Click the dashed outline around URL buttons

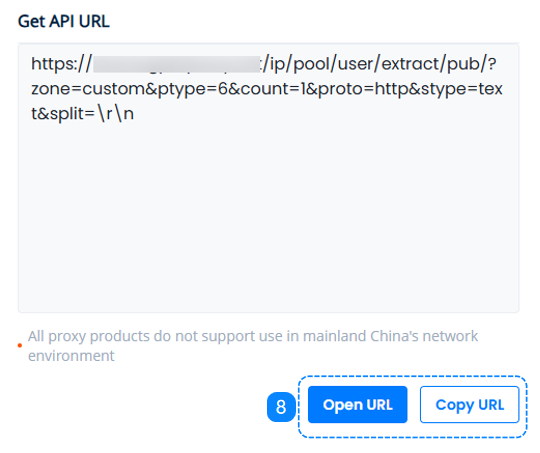413,377
